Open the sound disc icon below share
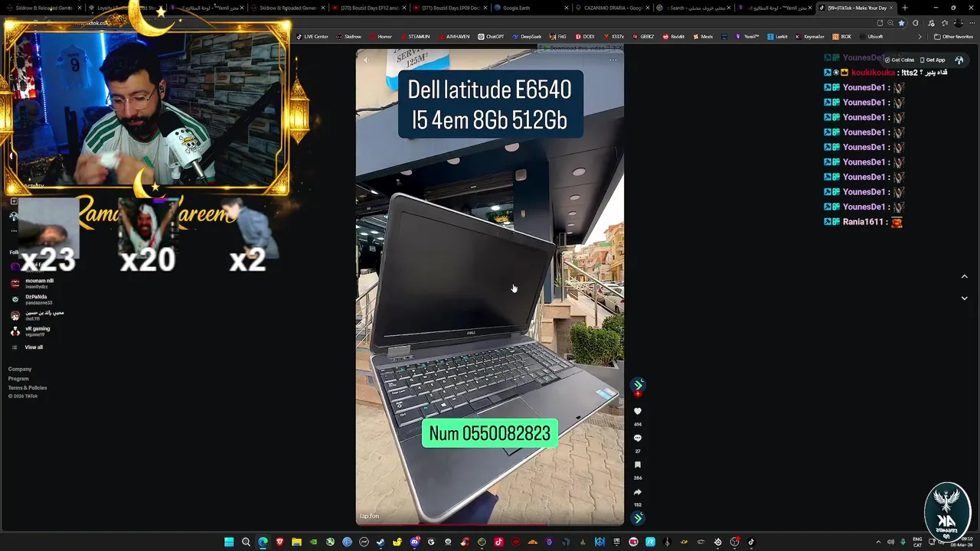 point(638,518)
